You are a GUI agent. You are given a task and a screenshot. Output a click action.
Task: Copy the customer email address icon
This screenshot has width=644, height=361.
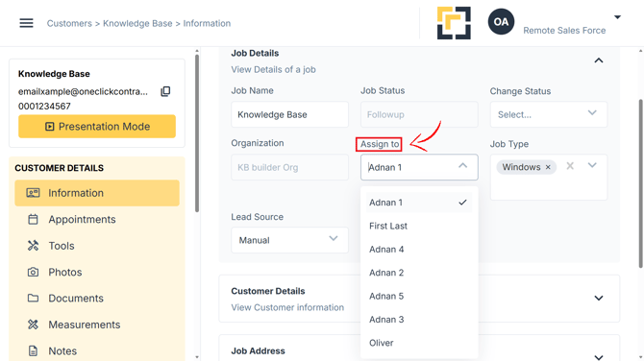[165, 91]
